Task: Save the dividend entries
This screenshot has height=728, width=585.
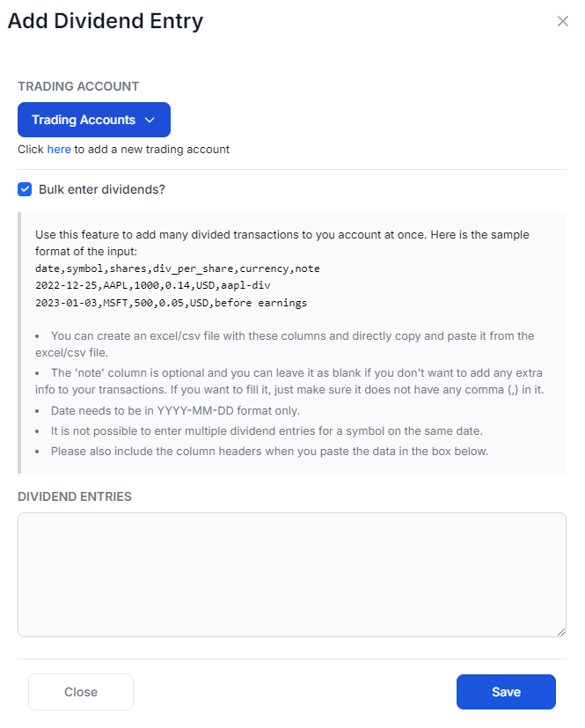Action: pos(506,692)
